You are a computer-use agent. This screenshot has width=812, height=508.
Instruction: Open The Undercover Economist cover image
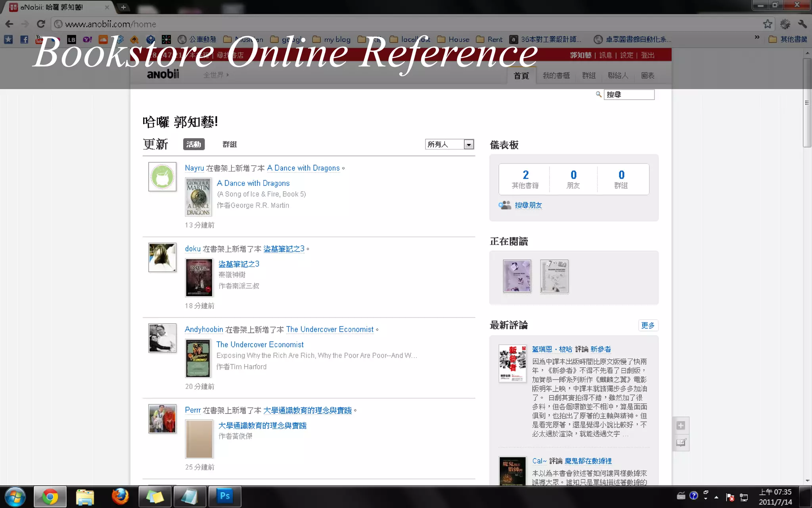198,358
